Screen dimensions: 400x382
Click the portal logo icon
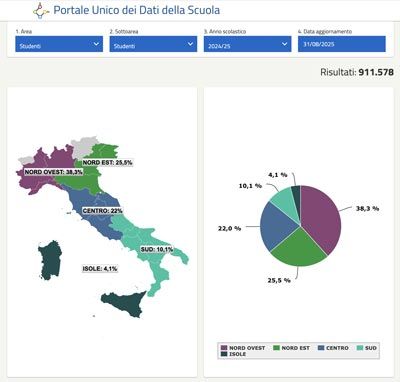point(41,10)
